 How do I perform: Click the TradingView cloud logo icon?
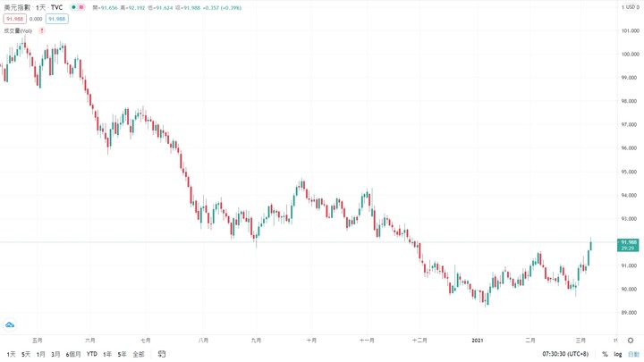(x=10, y=324)
